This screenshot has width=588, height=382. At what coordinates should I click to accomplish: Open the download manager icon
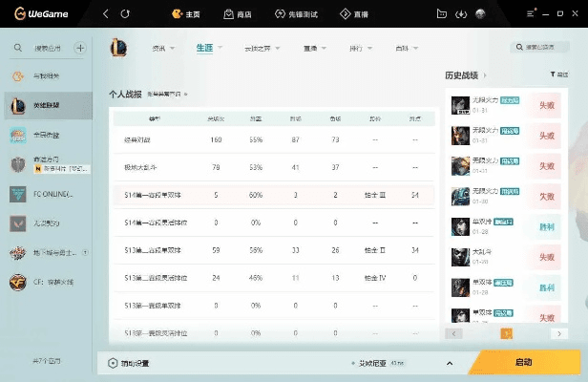click(461, 14)
